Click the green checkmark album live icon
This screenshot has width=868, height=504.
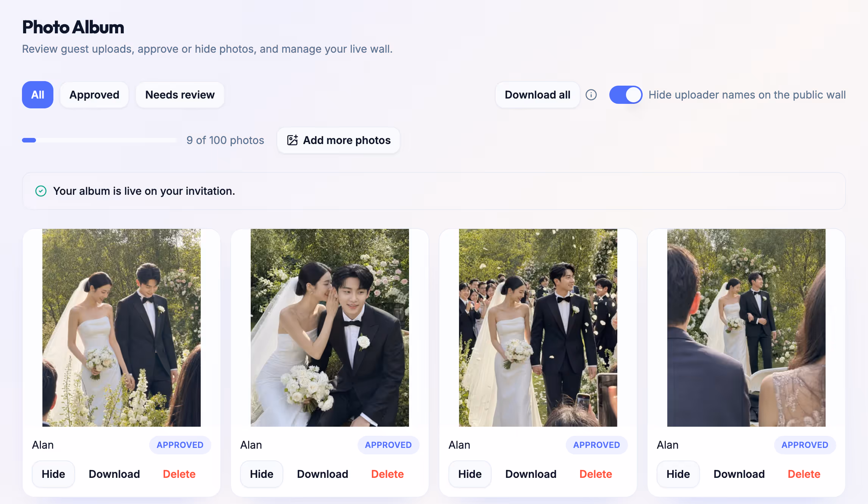(41, 191)
